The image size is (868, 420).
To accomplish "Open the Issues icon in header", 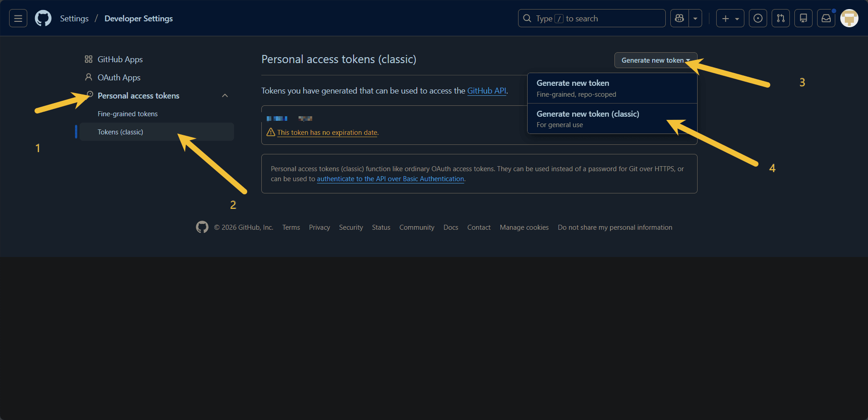I will [x=758, y=18].
